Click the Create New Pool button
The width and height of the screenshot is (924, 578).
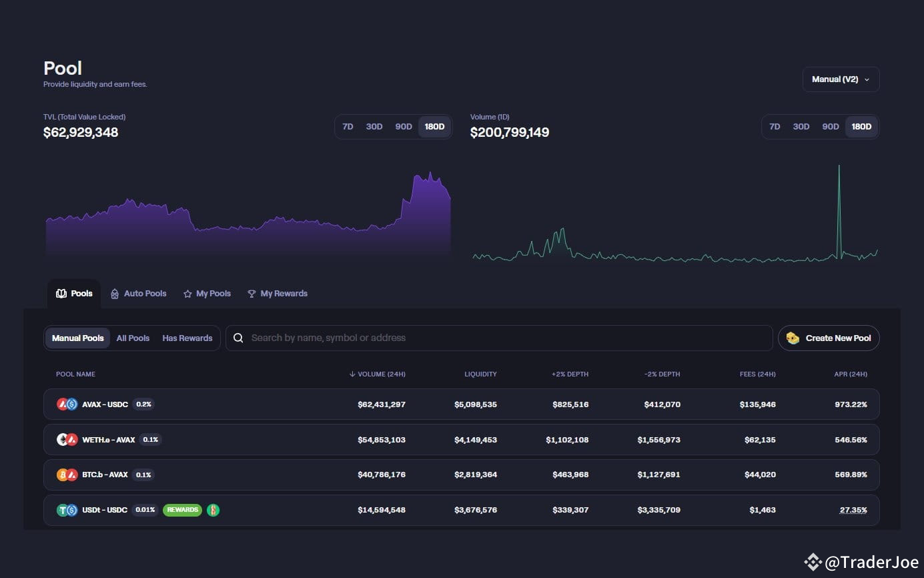tap(829, 338)
